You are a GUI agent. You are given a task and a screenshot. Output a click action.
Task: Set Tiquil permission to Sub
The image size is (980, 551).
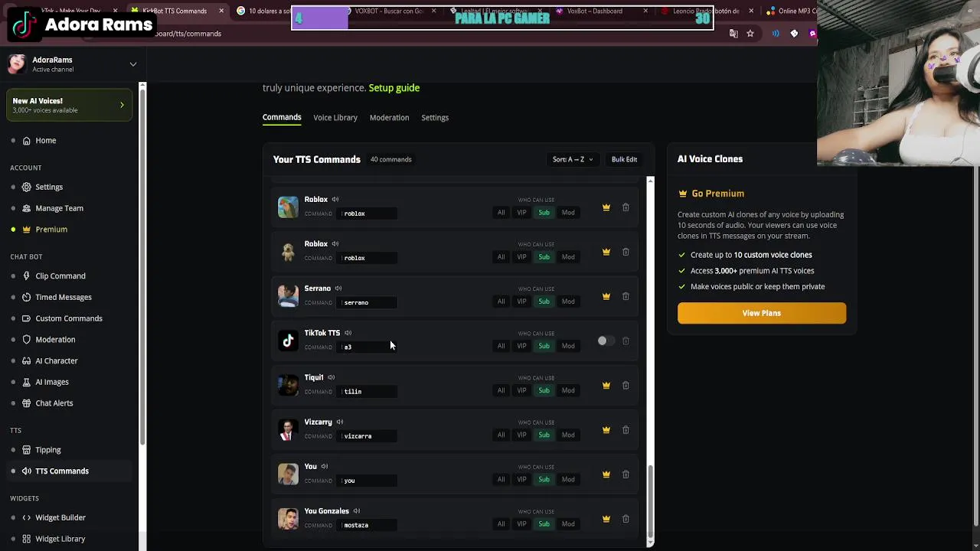[x=544, y=390]
